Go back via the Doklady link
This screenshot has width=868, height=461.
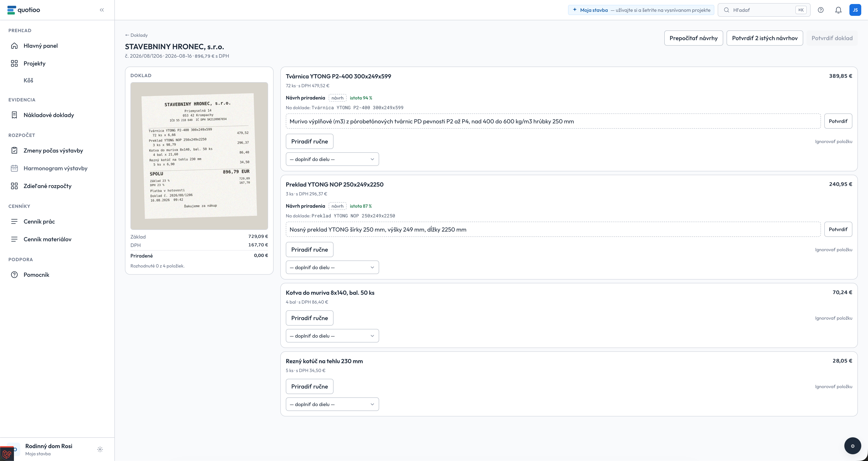136,35
